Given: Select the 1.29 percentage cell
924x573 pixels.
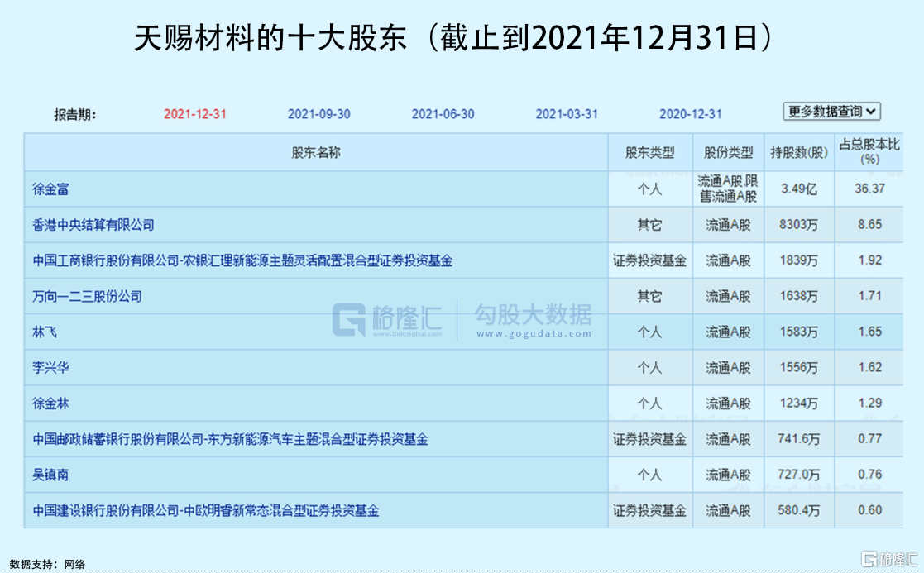Looking at the screenshot, I should tap(869, 403).
